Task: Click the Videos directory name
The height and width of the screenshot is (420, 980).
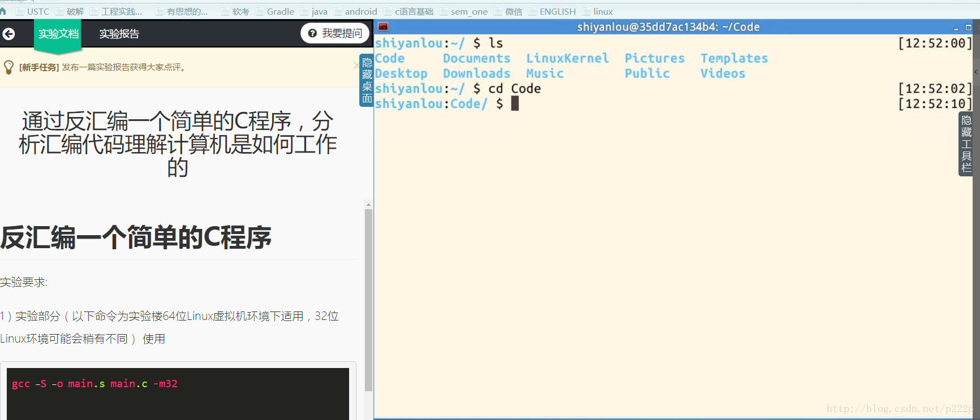Action: (x=723, y=73)
